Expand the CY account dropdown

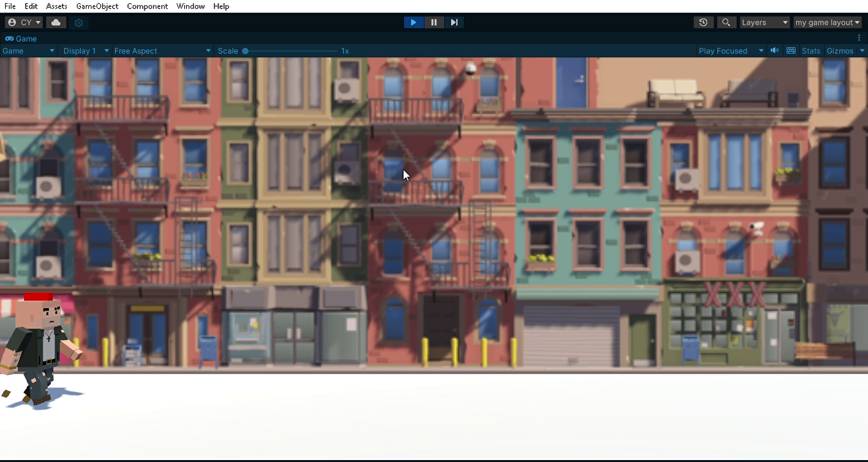click(x=24, y=23)
